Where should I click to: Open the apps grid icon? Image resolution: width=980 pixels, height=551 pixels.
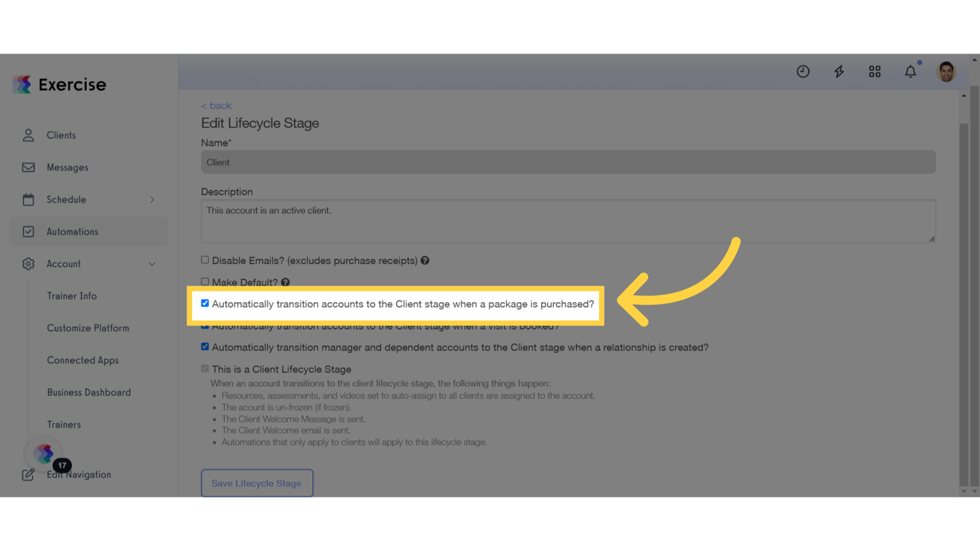coord(875,71)
